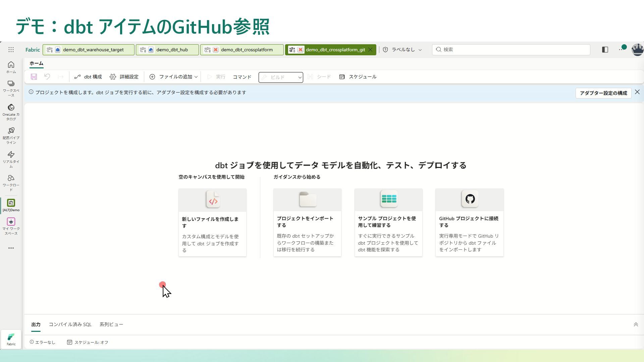Collapse the output panel chevron

636,324
